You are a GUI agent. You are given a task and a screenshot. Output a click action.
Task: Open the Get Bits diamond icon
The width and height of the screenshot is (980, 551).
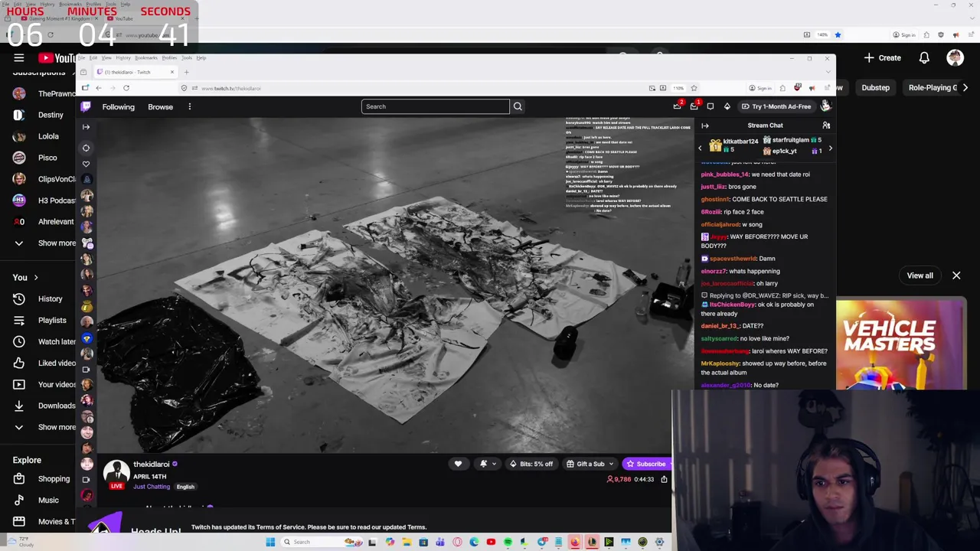tap(727, 106)
